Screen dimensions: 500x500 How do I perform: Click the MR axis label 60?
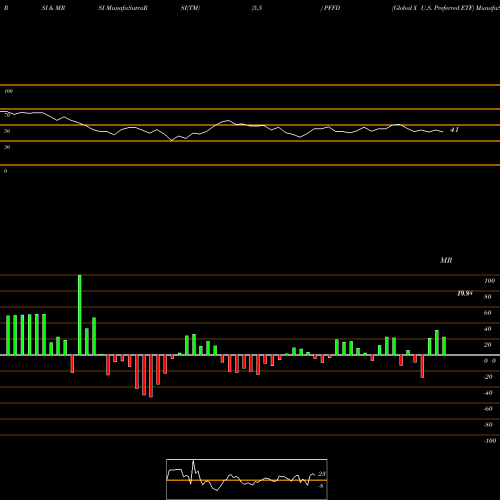(x=488, y=313)
